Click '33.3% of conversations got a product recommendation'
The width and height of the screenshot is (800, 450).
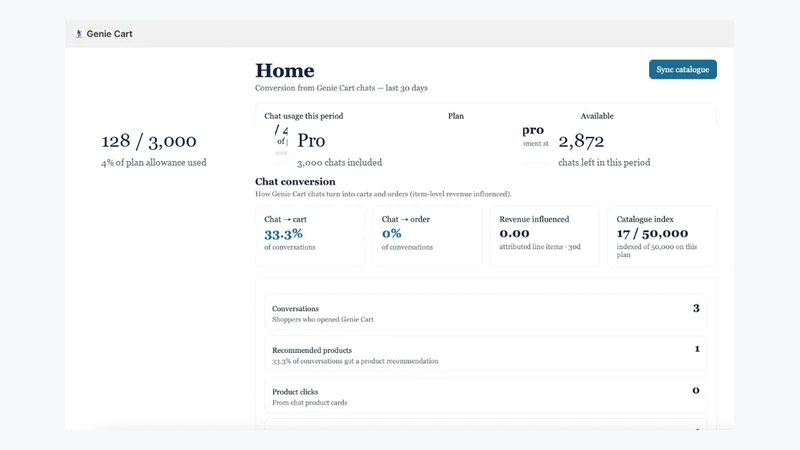tap(355, 361)
